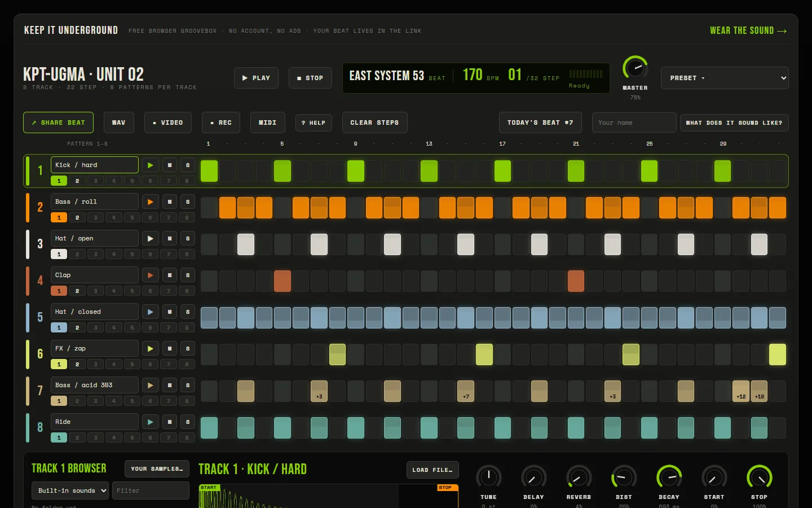Viewport: 812px width, 508px height.
Task: Click the Ride track play icon
Action: [150, 422]
